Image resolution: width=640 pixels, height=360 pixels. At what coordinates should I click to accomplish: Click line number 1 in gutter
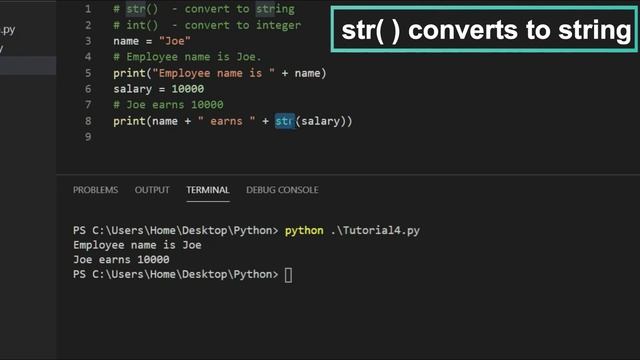coord(88,9)
